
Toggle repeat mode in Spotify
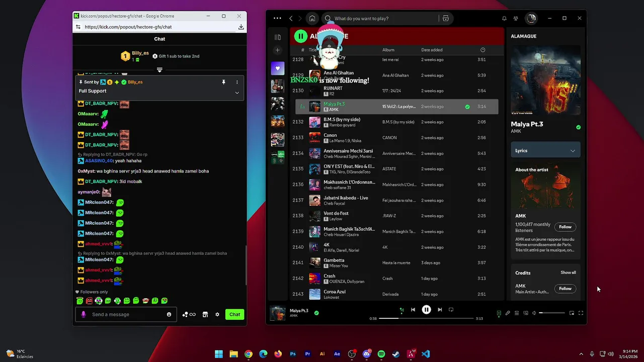451,310
